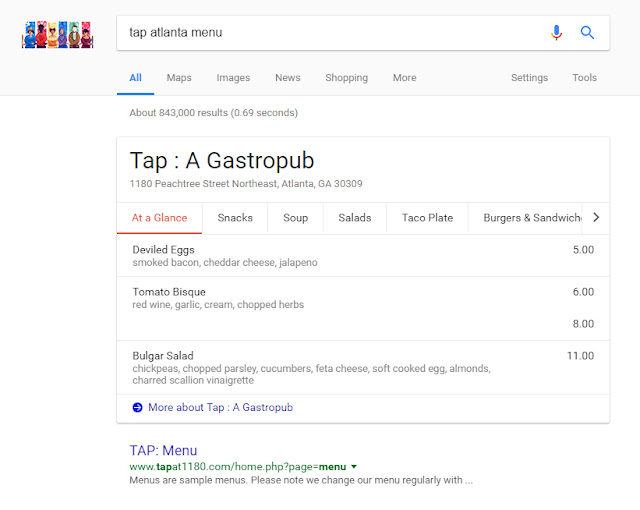Open search Settings

(529, 78)
